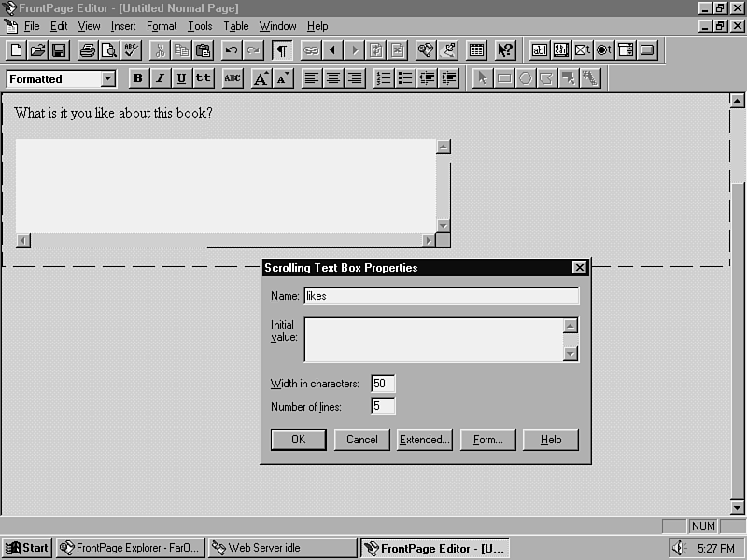Click the Print Preview icon
This screenshot has height=560, width=747.
click(x=108, y=50)
